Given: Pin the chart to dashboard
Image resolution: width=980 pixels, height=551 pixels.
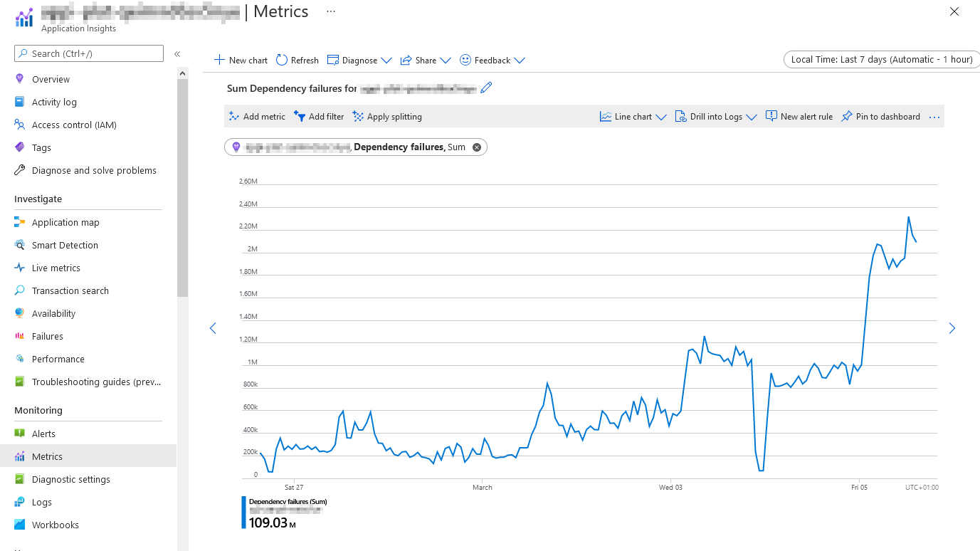Looking at the screenshot, I should (x=880, y=117).
